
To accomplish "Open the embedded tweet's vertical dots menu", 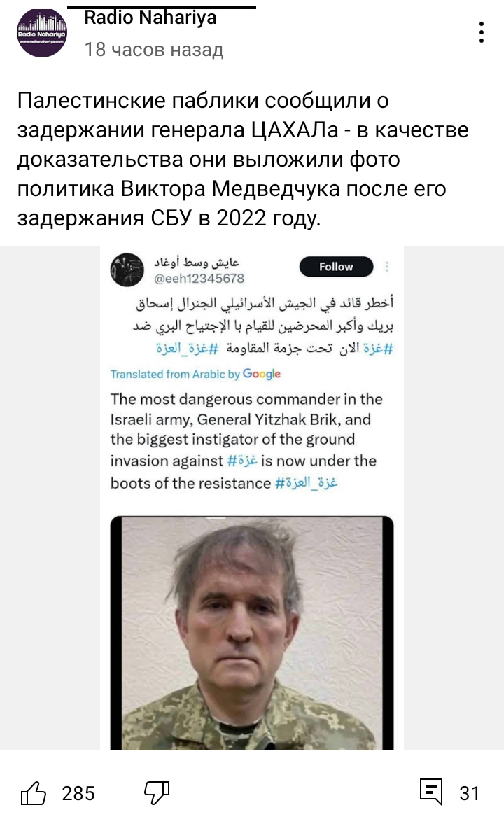I will click(x=387, y=267).
